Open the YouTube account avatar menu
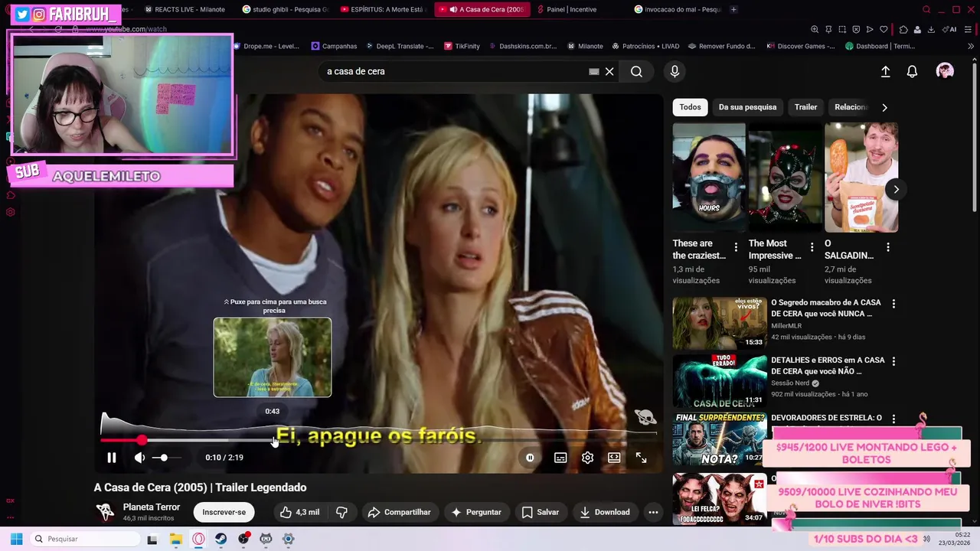Viewport: 980px width, 551px height. point(946,71)
